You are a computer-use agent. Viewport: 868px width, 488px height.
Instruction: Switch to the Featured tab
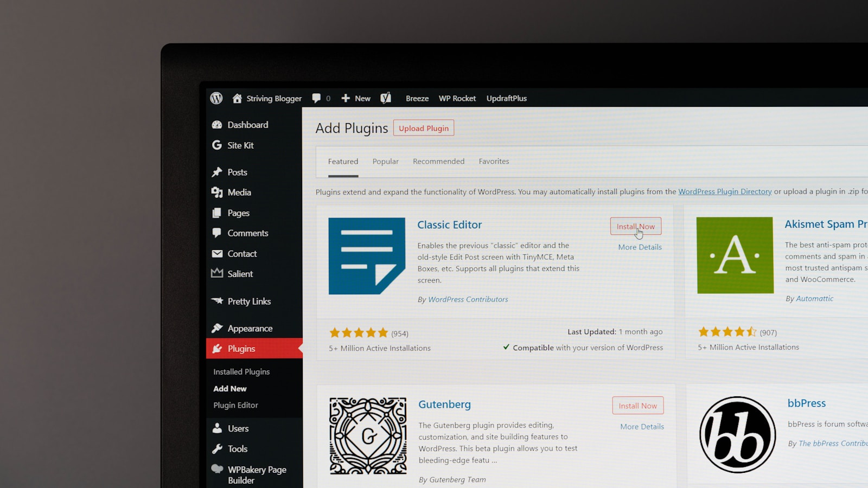coord(343,162)
